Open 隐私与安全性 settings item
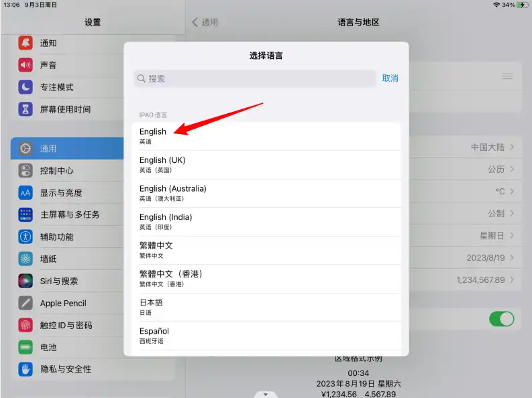This screenshot has height=398, width=532. pyautogui.click(x=66, y=369)
